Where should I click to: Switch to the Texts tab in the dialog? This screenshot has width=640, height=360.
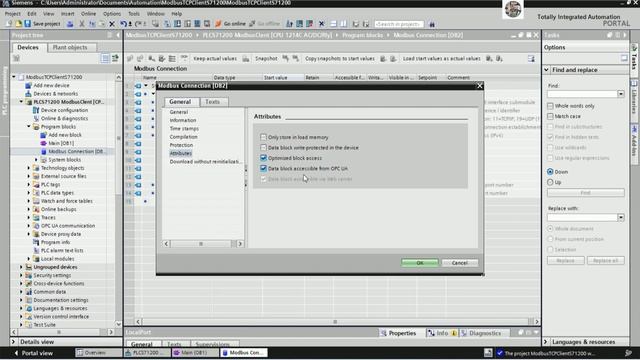tap(212, 102)
